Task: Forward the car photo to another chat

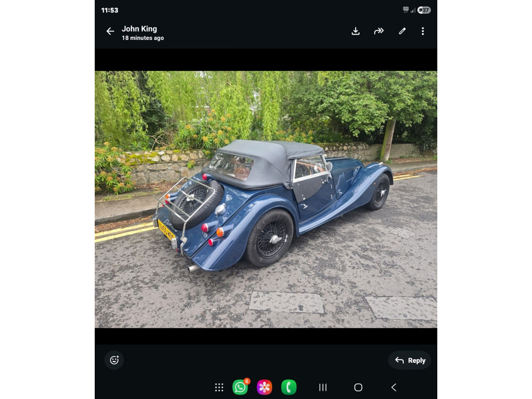Action: 379,31
